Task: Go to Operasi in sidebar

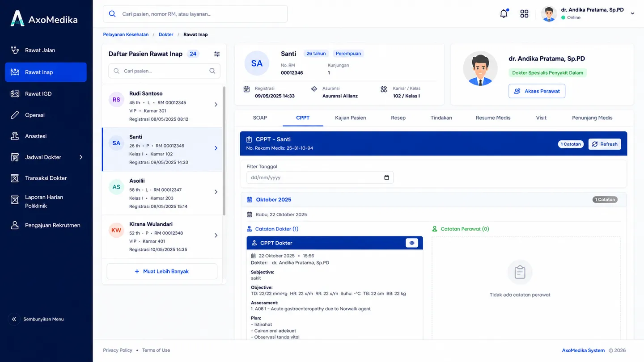Action: click(x=46, y=115)
